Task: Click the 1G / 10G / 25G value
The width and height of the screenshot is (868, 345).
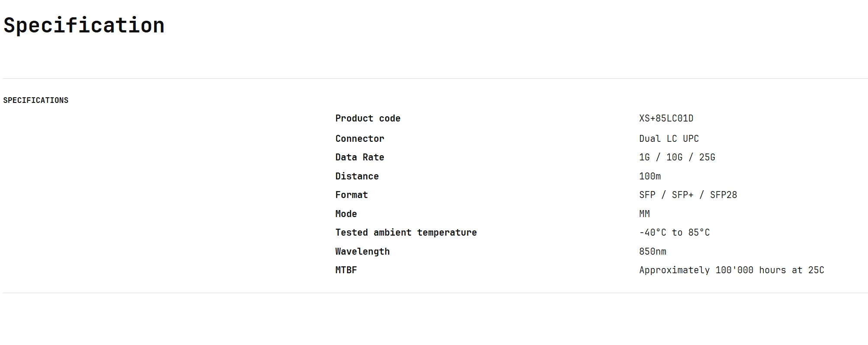Action: click(x=677, y=157)
